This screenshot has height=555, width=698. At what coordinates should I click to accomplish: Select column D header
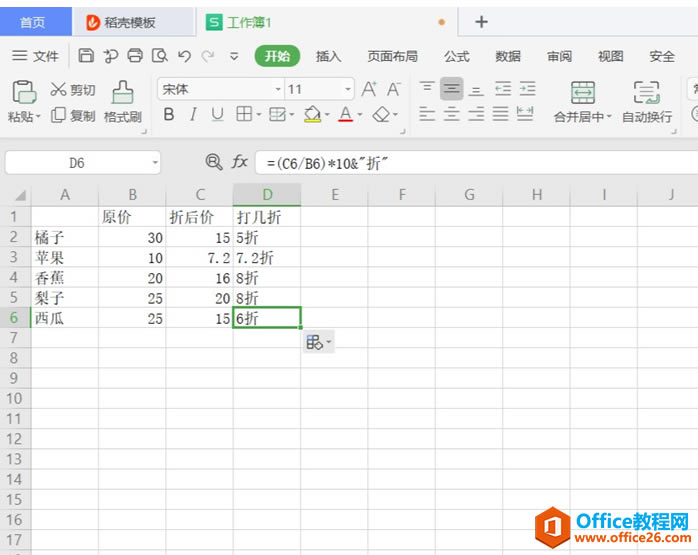point(267,194)
